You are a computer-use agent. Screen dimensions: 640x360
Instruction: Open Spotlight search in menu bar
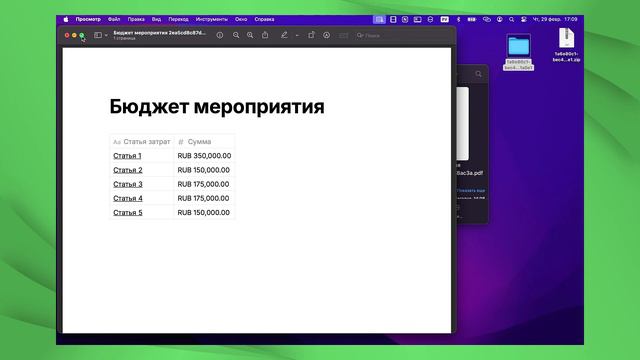coord(511,19)
